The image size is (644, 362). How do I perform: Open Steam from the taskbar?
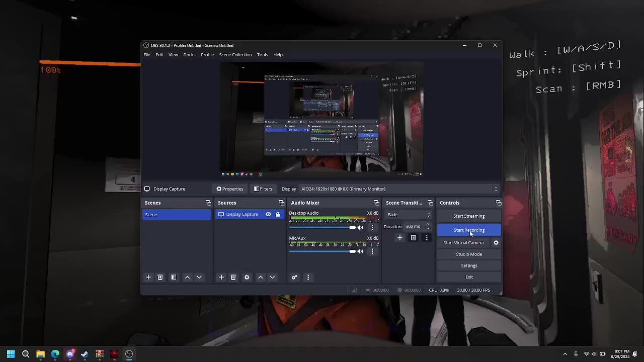pos(85,354)
